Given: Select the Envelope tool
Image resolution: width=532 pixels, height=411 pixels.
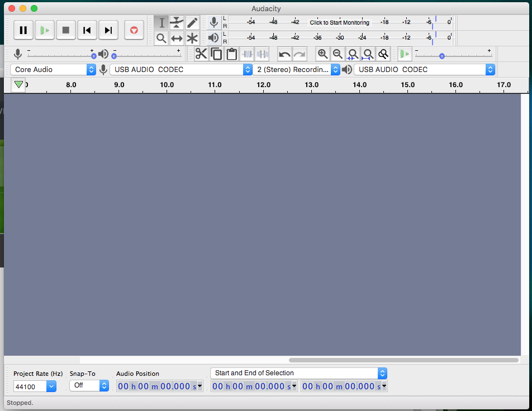Looking at the screenshot, I should click(x=177, y=23).
